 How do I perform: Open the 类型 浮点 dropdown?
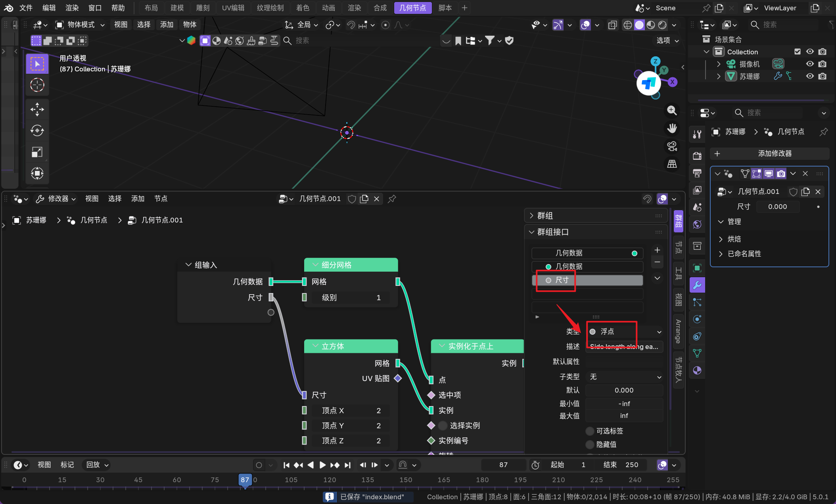[625, 332]
